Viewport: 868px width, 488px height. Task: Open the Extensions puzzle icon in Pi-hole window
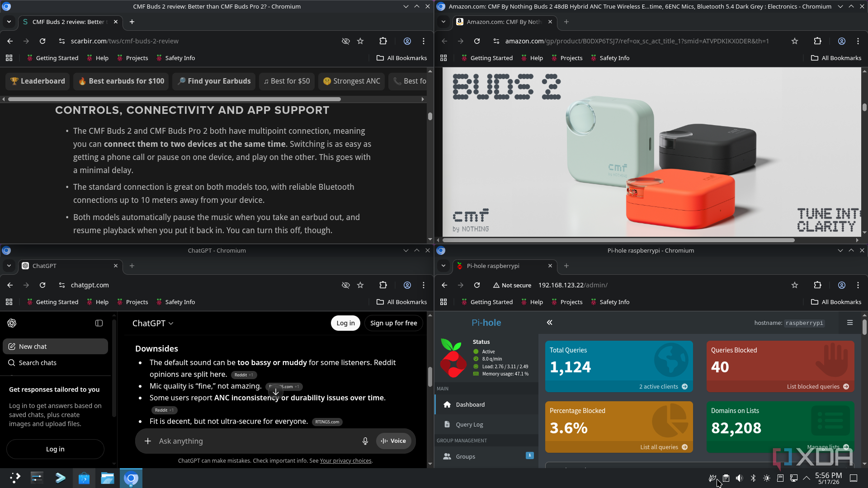click(817, 285)
